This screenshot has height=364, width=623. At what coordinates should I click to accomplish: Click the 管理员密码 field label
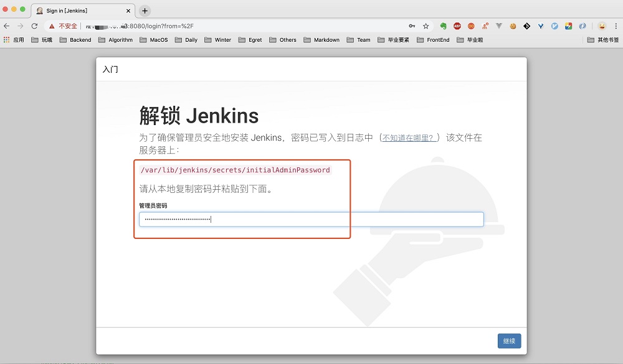tap(153, 205)
